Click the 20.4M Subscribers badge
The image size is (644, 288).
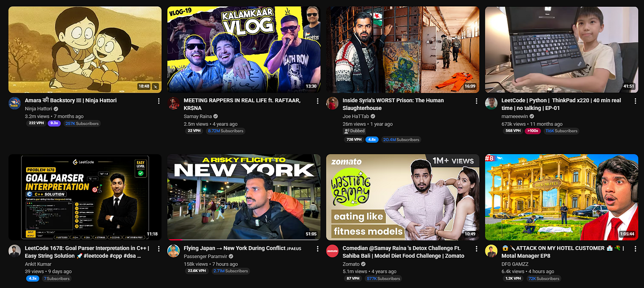401,139
